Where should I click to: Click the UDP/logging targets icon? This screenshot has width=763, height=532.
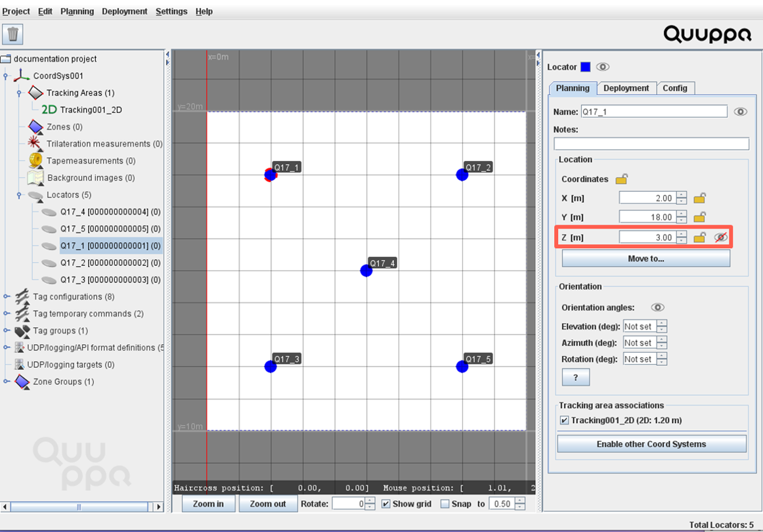(x=19, y=365)
